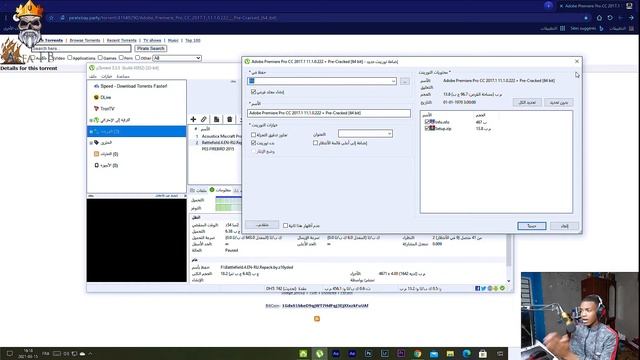Open the label dropdown in torrent options

[x=365, y=133]
